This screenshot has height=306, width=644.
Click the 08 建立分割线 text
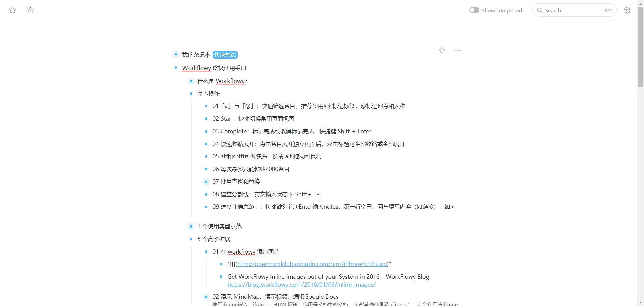point(268,194)
